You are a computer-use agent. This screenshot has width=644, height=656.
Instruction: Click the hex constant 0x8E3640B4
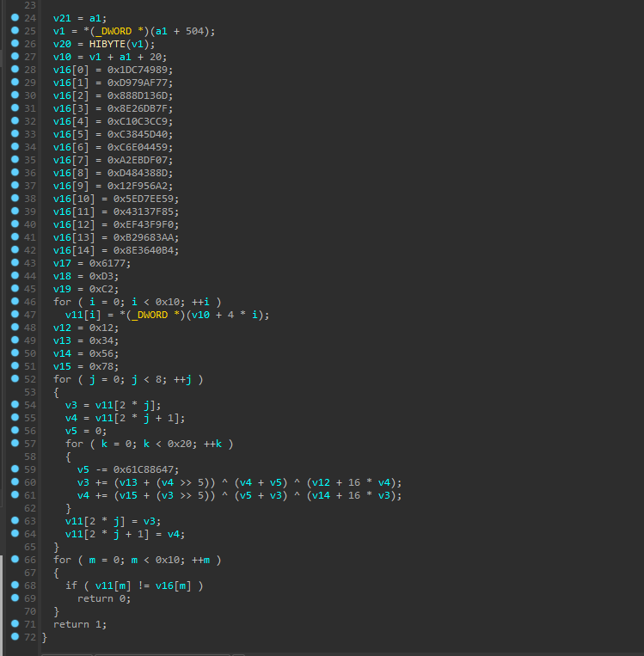tap(146, 250)
